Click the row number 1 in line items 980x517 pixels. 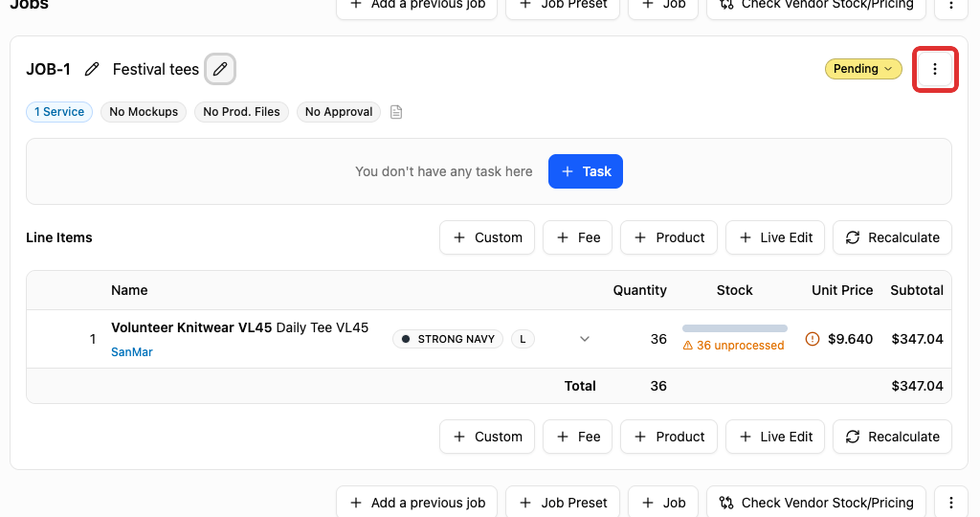pyautogui.click(x=93, y=339)
